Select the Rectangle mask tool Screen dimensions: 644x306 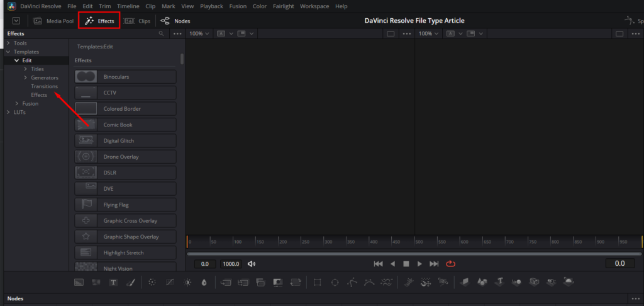pyautogui.click(x=317, y=282)
